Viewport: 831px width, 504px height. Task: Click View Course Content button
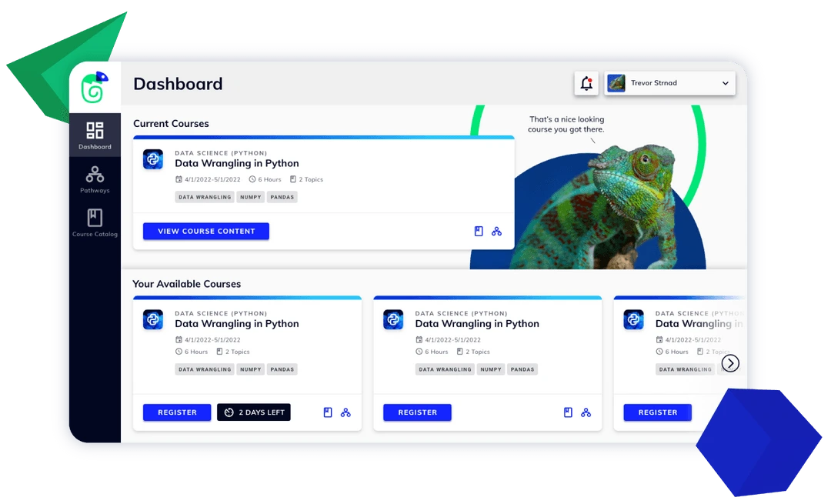pos(206,231)
